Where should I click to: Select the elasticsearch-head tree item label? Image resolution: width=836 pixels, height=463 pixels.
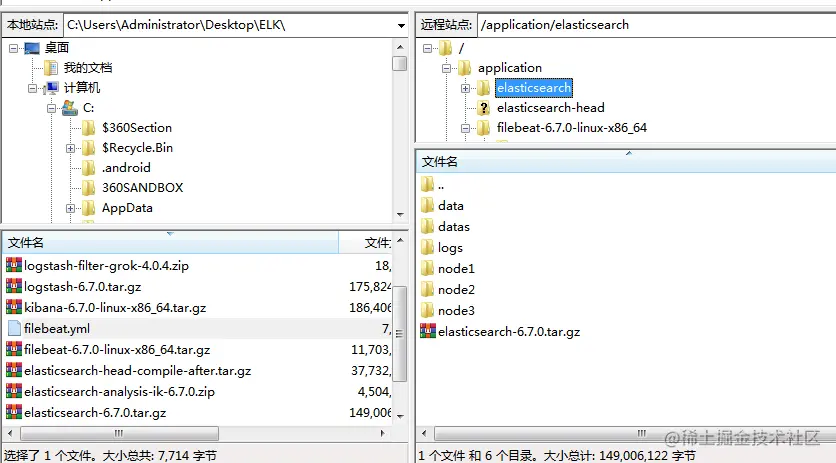coord(551,108)
